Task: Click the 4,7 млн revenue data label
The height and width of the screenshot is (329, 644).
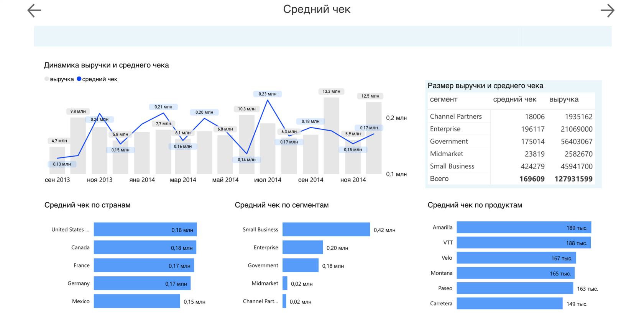Action: point(59,141)
